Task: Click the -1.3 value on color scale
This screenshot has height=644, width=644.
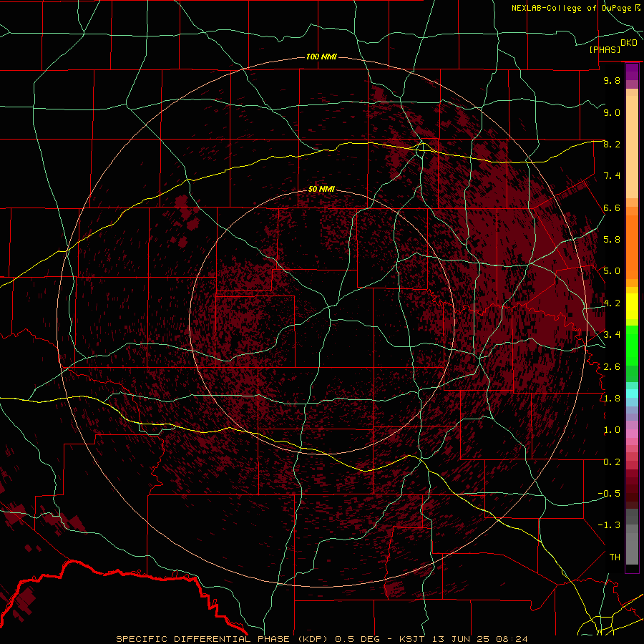Action: pyautogui.click(x=609, y=525)
